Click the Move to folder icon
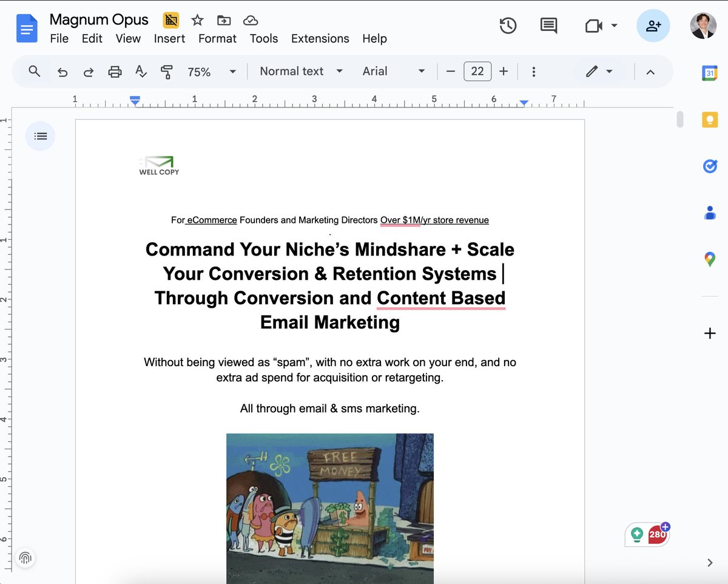 [x=224, y=20]
